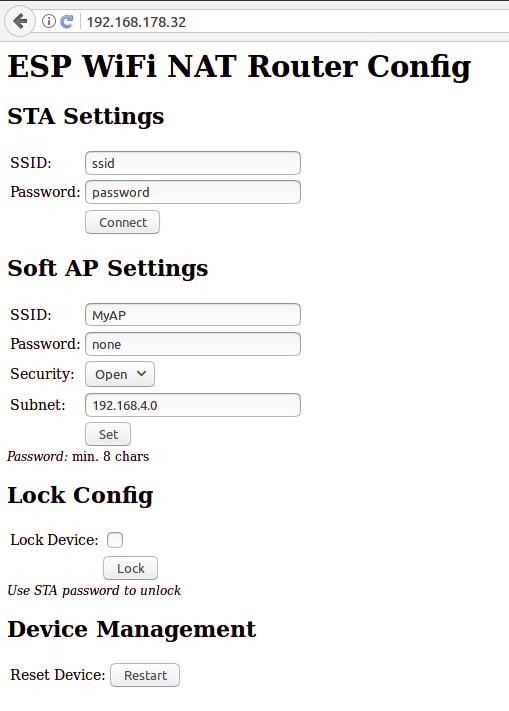Click the 'Password: min. 8 chars' hint text
509x711 pixels.
(78, 456)
